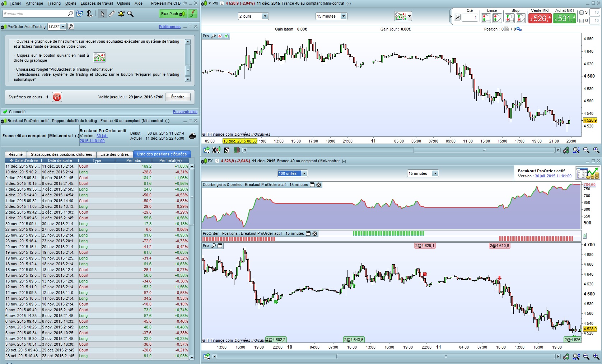Image resolution: width=602 pixels, height=364 pixels.
Task: Print the detailed trading report
Action: [192, 136]
